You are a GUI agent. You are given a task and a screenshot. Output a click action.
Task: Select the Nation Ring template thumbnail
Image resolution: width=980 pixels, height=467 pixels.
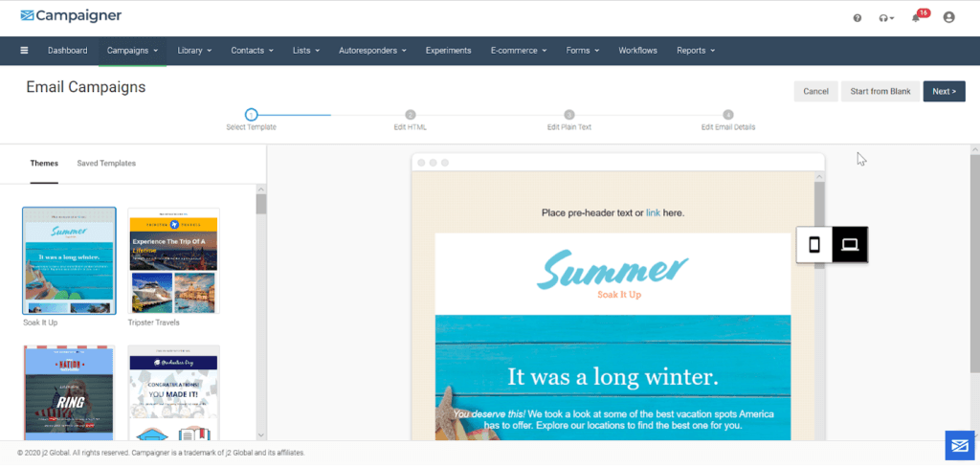pyautogui.click(x=69, y=392)
